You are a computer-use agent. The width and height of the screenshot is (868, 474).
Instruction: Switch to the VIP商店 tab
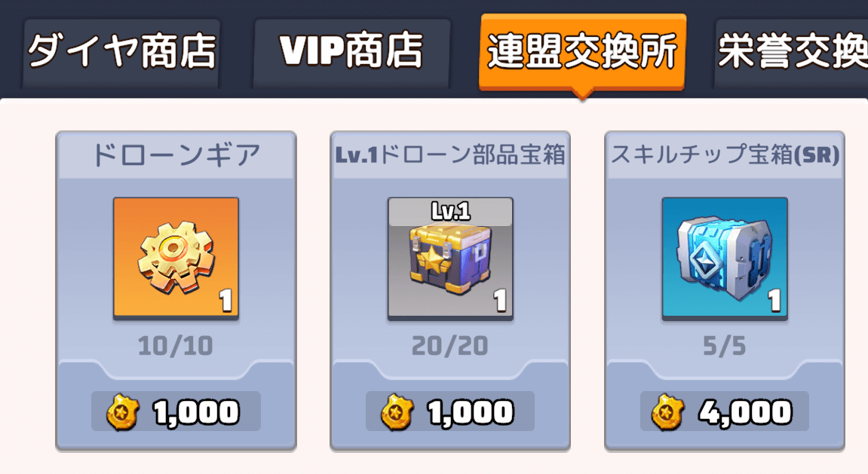tap(351, 51)
